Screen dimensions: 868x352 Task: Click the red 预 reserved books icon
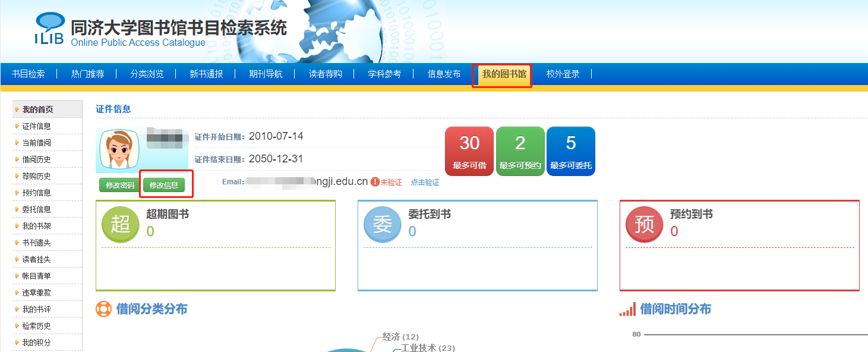pyautogui.click(x=645, y=224)
